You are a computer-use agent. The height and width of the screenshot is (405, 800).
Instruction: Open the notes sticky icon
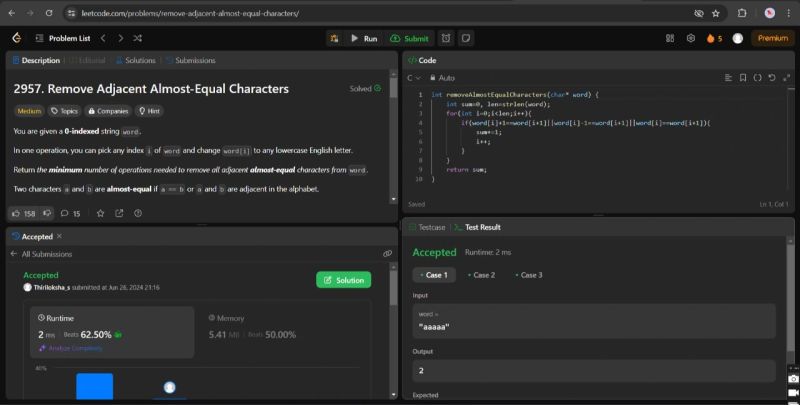[466, 38]
